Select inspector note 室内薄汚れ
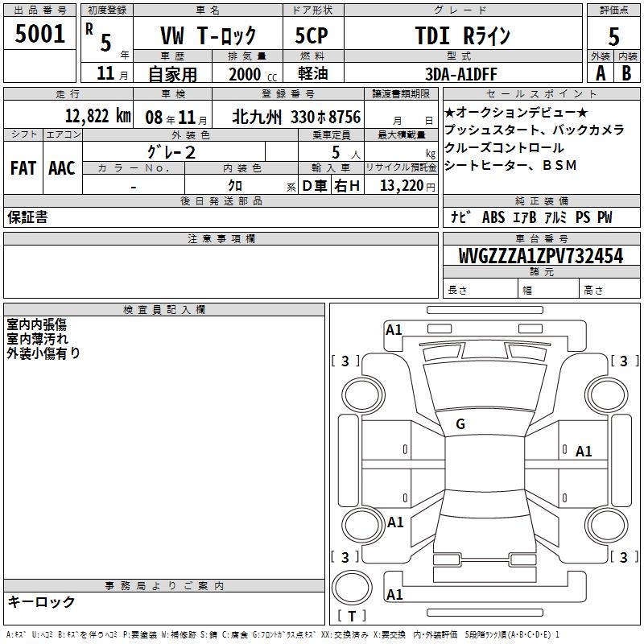Viewport: 644px width, 644px height. tap(37, 339)
